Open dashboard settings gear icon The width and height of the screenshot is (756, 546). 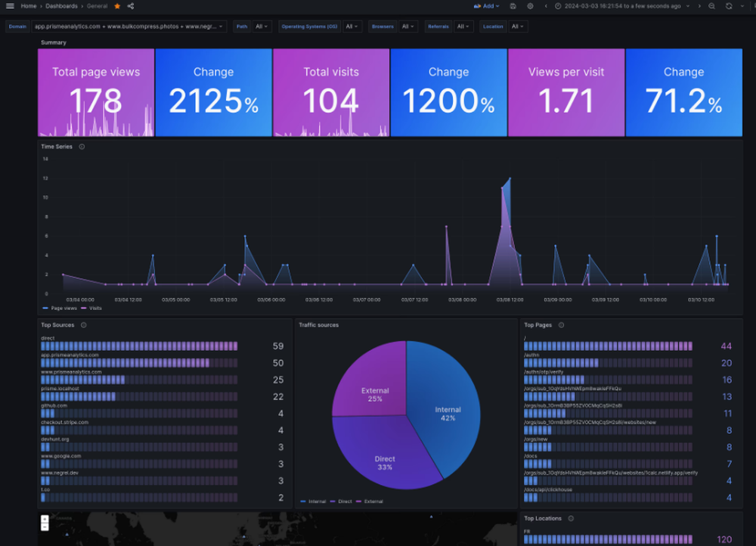[x=530, y=6]
